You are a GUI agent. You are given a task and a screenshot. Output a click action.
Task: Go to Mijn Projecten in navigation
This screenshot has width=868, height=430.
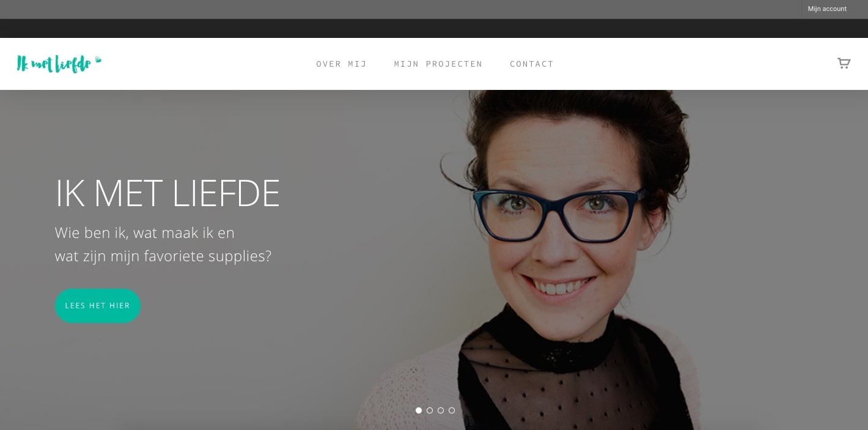pos(438,64)
